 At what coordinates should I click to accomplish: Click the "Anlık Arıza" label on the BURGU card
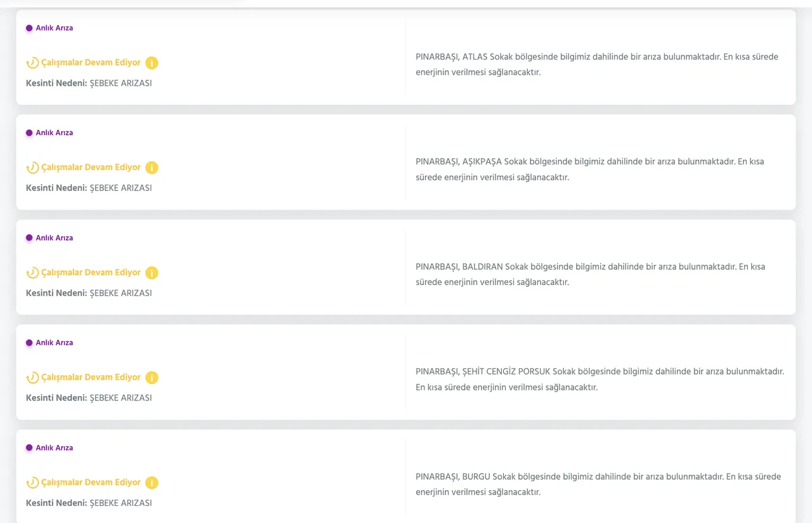tap(54, 447)
